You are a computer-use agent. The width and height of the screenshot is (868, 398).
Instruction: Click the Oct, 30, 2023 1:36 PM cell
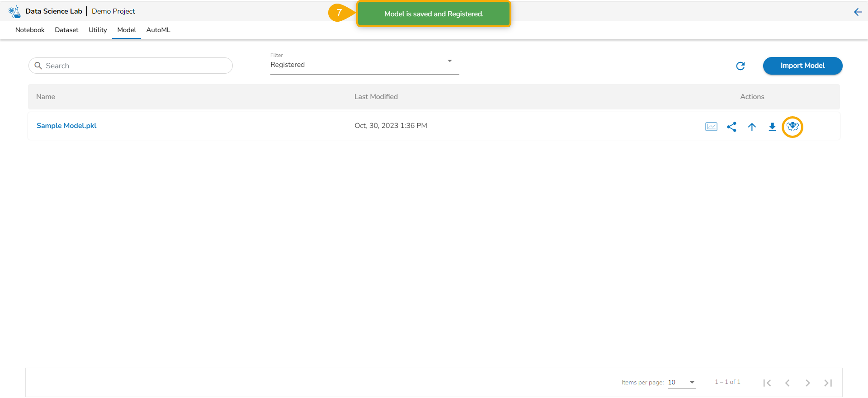[x=391, y=126]
